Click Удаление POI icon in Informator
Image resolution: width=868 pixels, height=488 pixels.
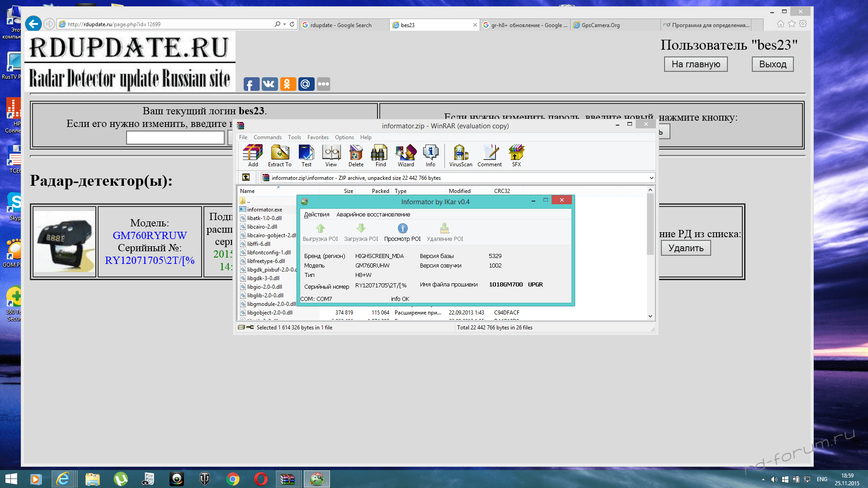pyautogui.click(x=445, y=233)
